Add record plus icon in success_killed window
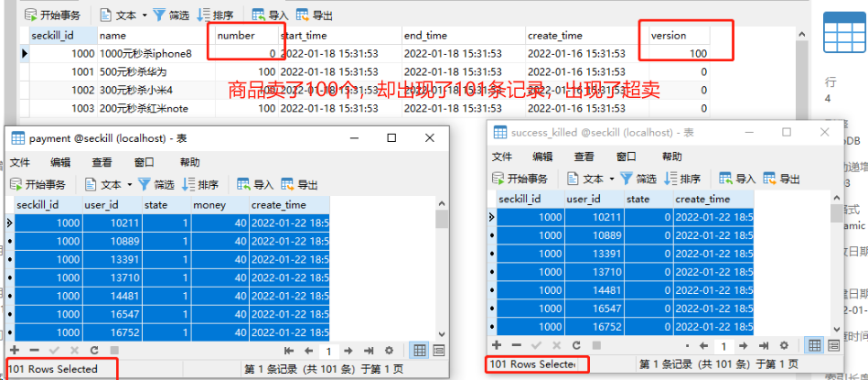Screen dimensions: 868x380 point(497,344)
